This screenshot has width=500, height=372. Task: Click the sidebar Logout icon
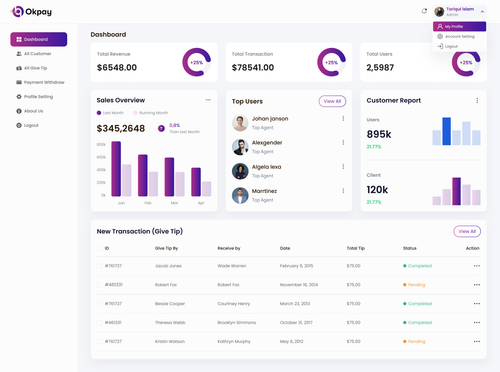pos(19,125)
